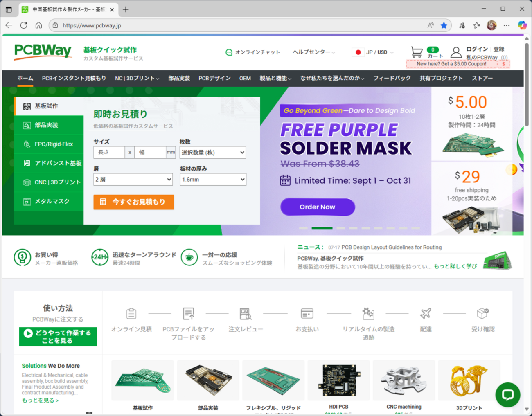
Task: Open the 層 layer count dropdown
Action: pyautogui.click(x=133, y=180)
